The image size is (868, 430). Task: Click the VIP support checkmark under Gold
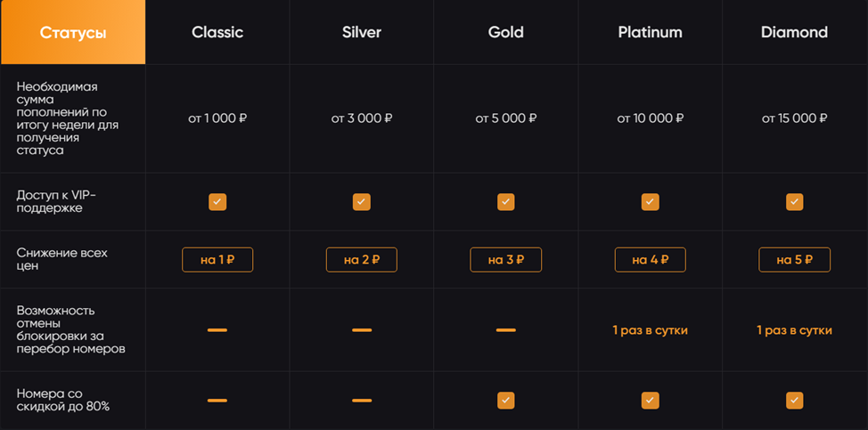click(505, 202)
